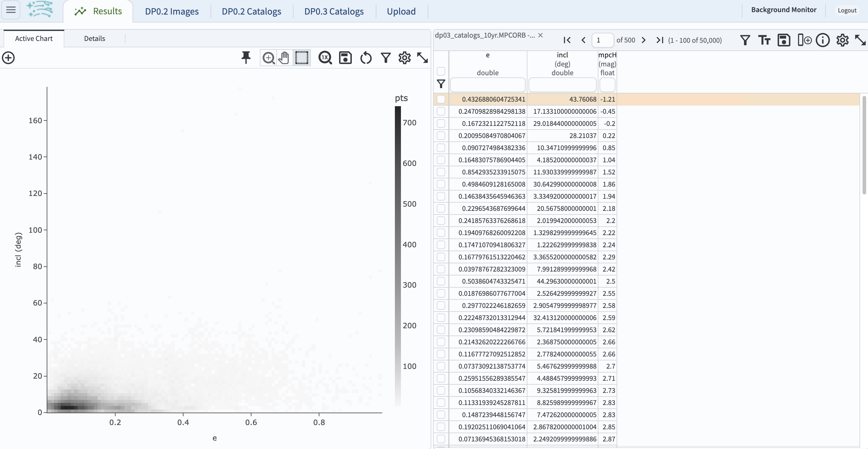Go to previous table page
This screenshot has width=868, height=449.
(583, 40)
